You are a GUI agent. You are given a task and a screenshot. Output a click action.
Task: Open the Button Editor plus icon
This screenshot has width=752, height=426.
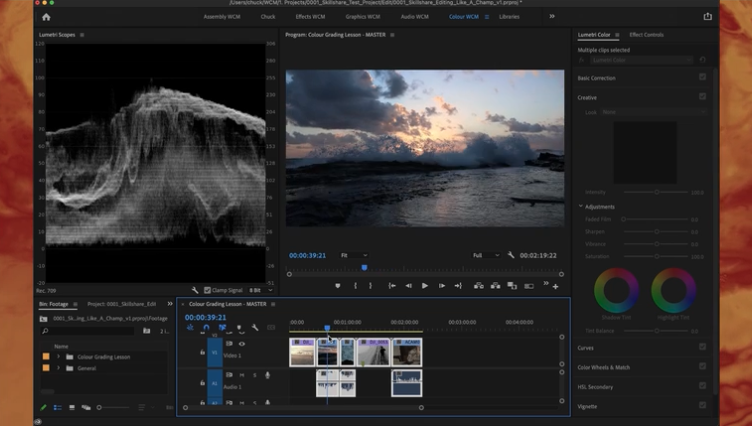(x=556, y=286)
